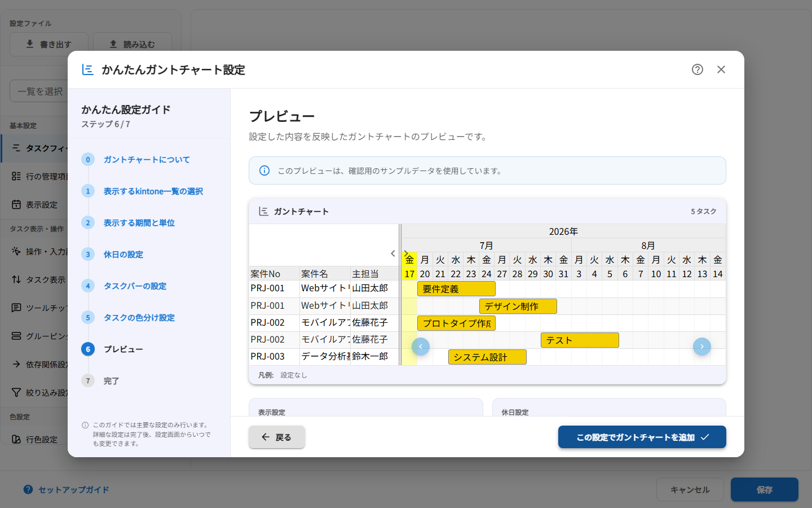Click the gantt chart icon in dialog title
This screenshot has height=508, width=812.
[x=87, y=69]
